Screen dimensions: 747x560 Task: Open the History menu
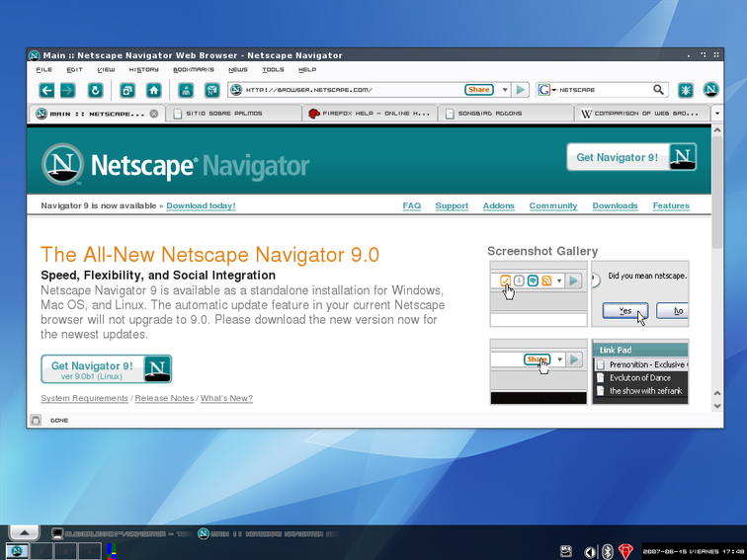coord(144,69)
